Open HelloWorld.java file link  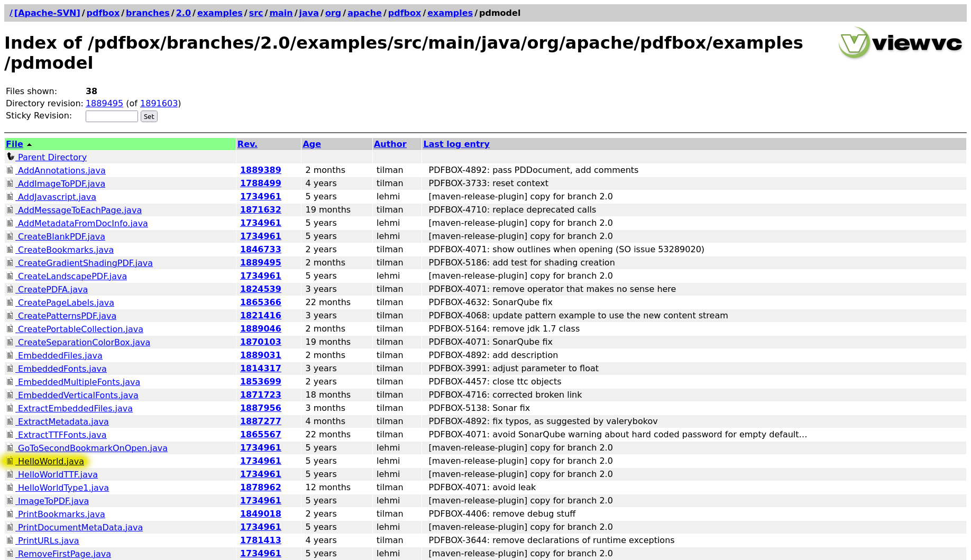(x=50, y=461)
